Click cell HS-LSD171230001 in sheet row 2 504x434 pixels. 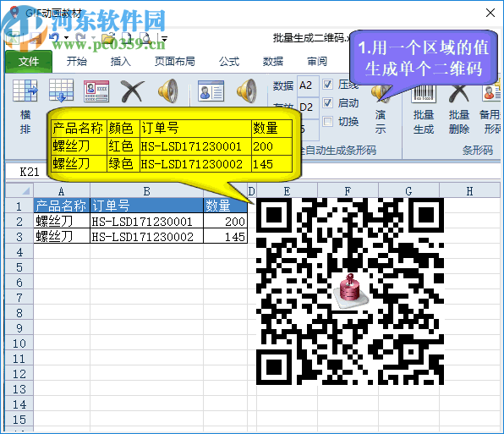pyautogui.click(x=146, y=221)
